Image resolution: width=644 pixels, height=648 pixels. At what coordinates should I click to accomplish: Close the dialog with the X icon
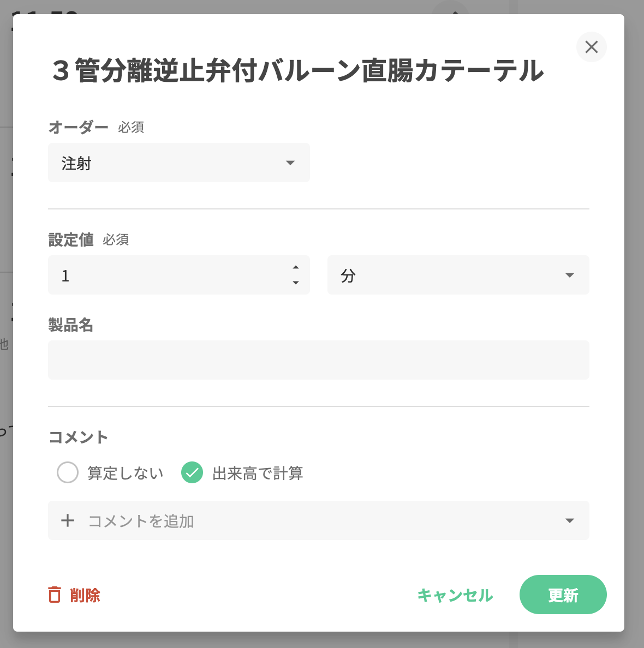[x=592, y=47]
